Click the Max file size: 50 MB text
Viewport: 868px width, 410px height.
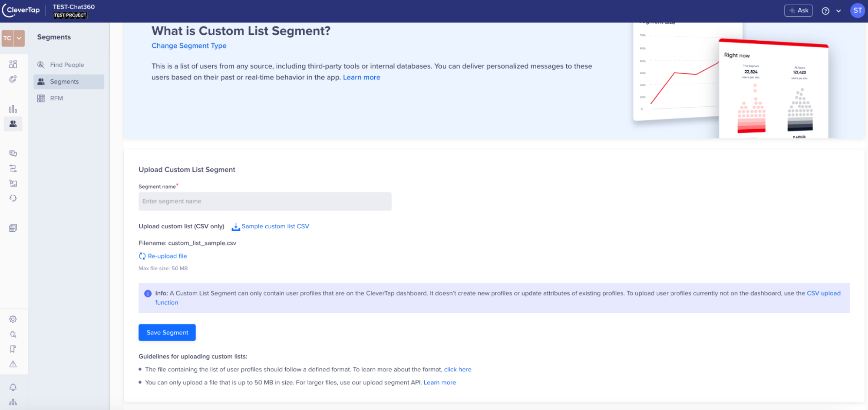[163, 269]
